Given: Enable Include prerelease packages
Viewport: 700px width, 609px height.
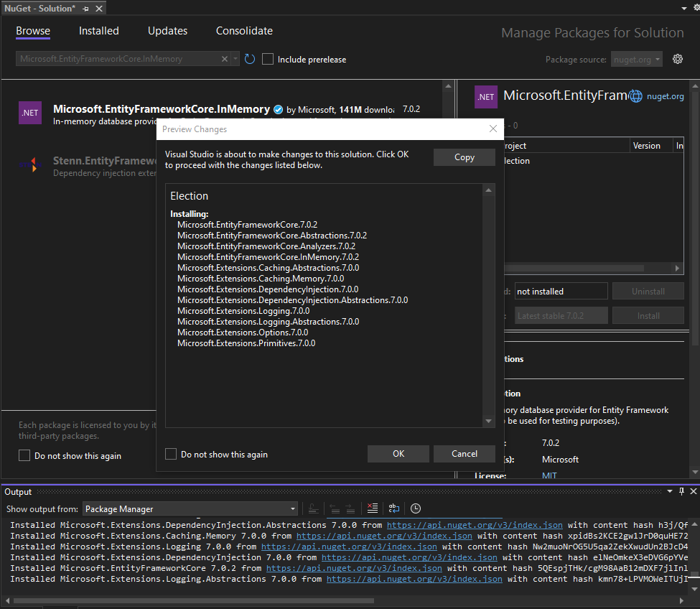Looking at the screenshot, I should (267, 59).
